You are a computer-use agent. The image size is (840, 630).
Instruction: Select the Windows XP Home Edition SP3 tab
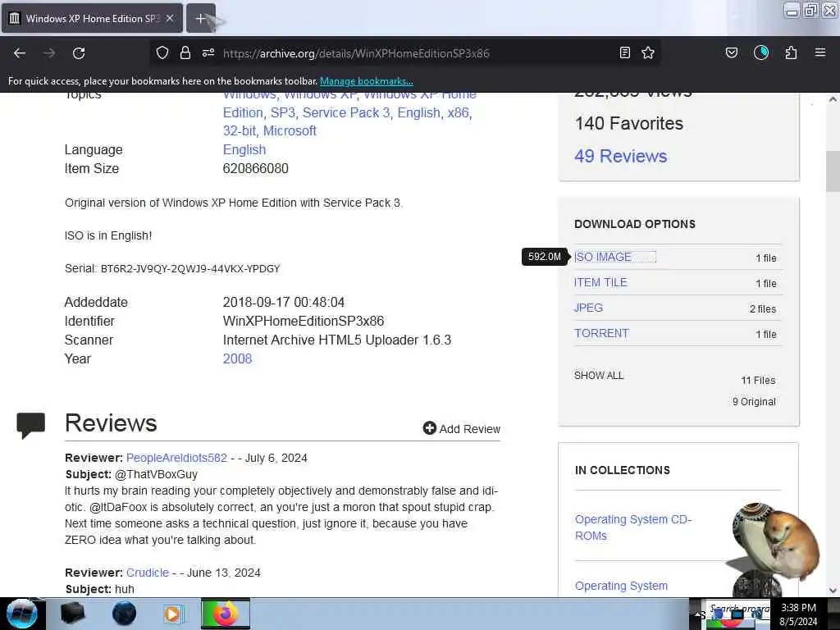point(92,18)
